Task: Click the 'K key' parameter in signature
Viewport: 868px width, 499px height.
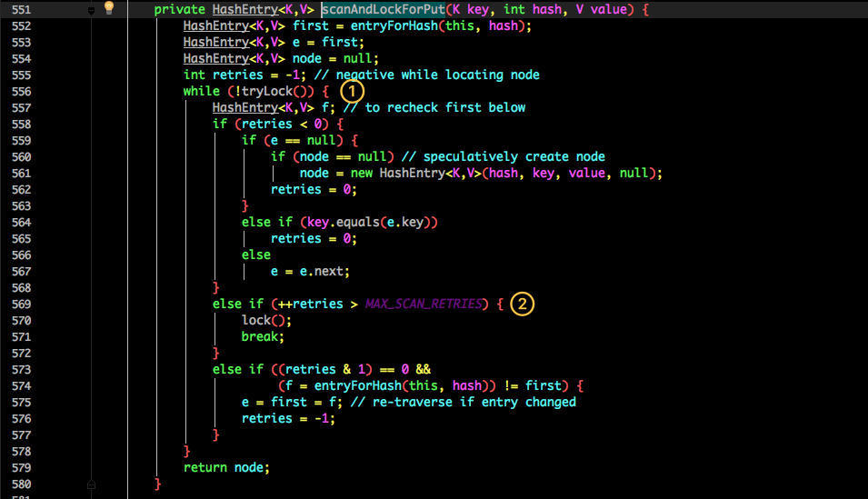Action: point(471,9)
